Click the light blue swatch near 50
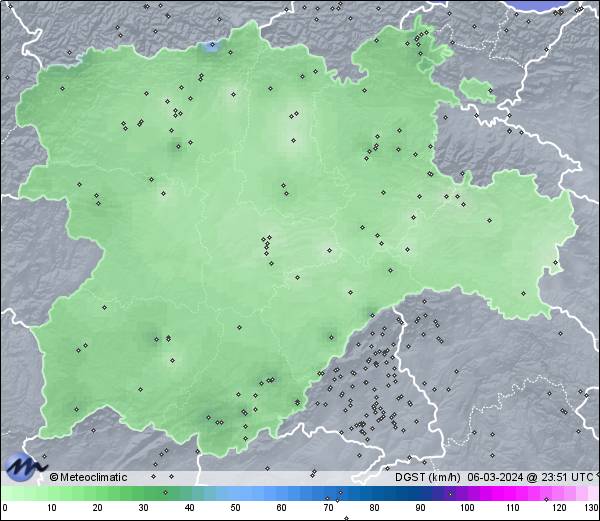 [234, 493]
